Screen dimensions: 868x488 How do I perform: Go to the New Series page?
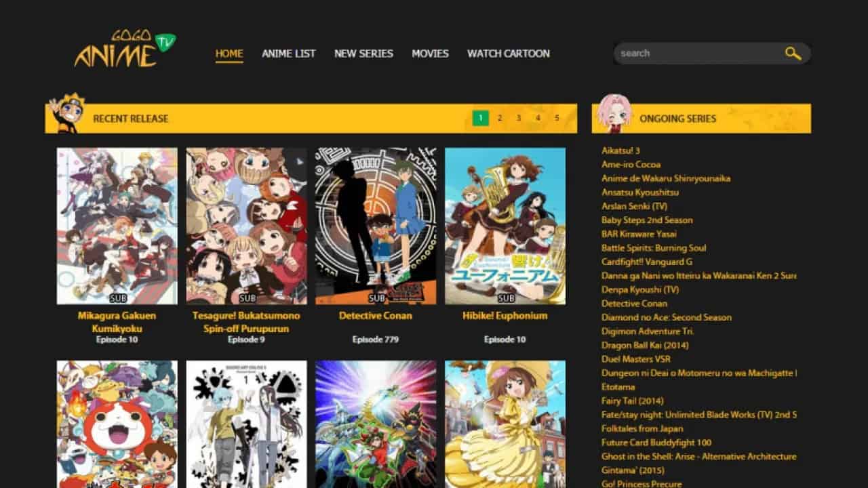click(x=363, y=54)
